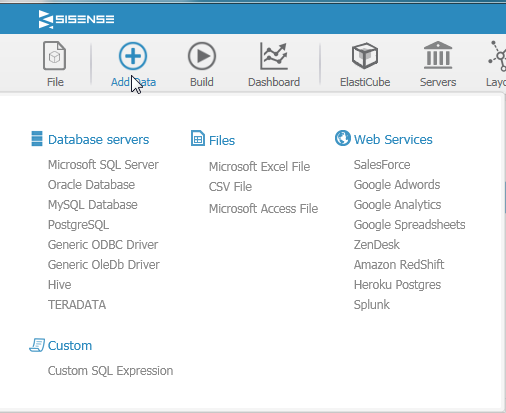
Task: Choose Oracle Database source
Action: [x=92, y=185]
